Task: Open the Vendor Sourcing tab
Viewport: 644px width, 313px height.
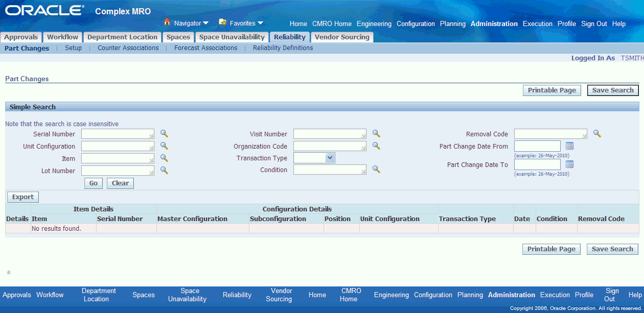Action: pos(342,37)
